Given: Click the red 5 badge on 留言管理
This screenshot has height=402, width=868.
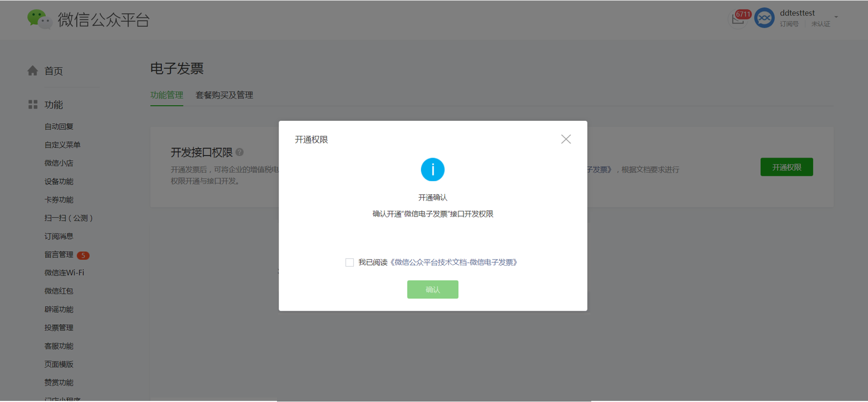Looking at the screenshot, I should coord(83,256).
